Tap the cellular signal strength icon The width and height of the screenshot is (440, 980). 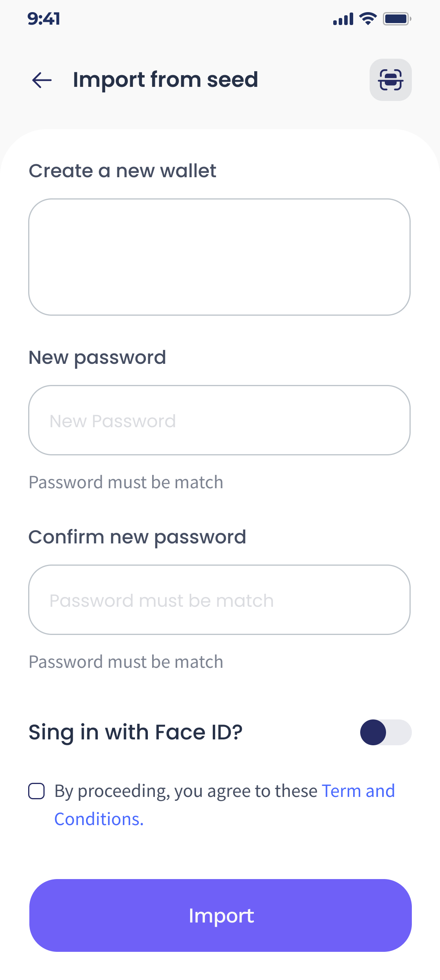click(x=343, y=19)
